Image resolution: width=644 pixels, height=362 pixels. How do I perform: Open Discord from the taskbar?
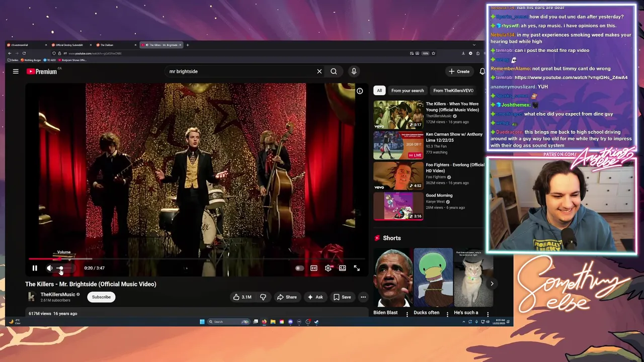pos(290,322)
